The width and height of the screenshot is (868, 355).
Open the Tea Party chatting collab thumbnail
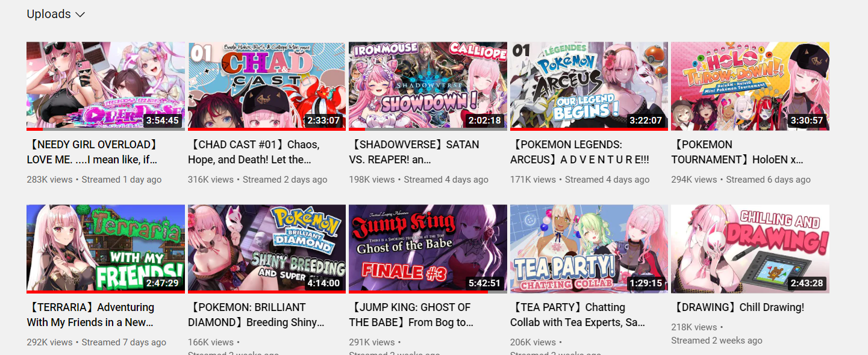(589, 249)
